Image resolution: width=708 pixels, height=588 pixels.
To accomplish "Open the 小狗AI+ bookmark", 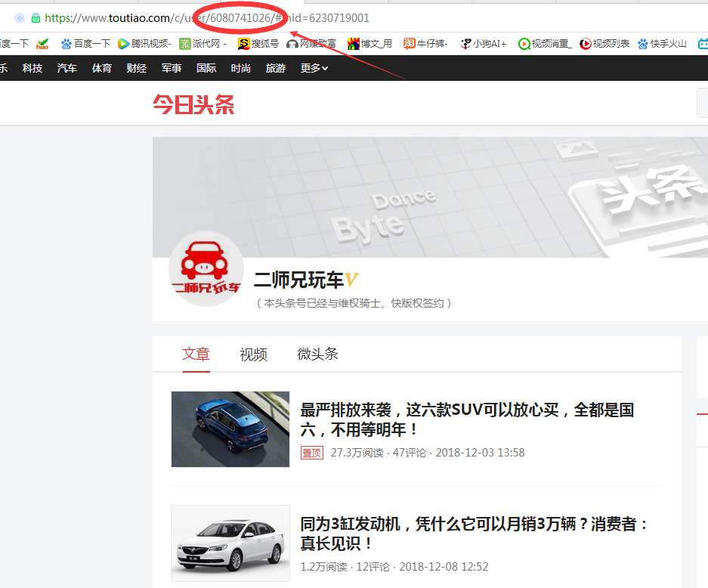I will [483, 44].
